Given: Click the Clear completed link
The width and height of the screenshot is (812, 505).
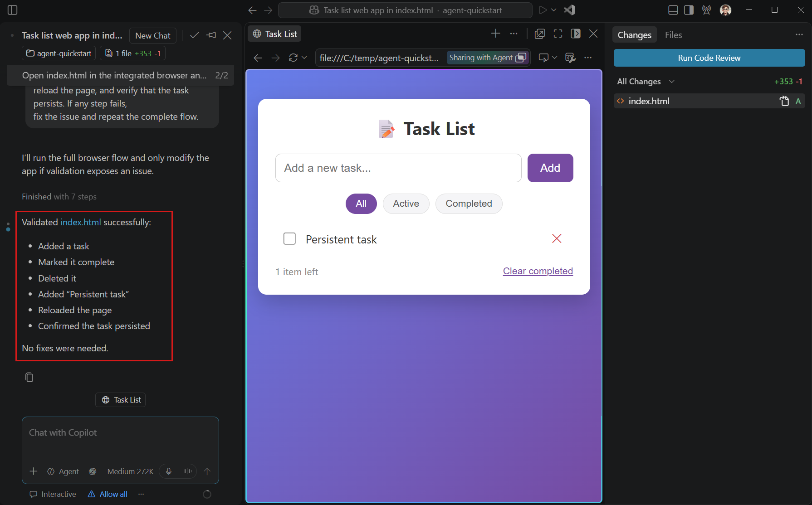Looking at the screenshot, I should click(x=538, y=271).
